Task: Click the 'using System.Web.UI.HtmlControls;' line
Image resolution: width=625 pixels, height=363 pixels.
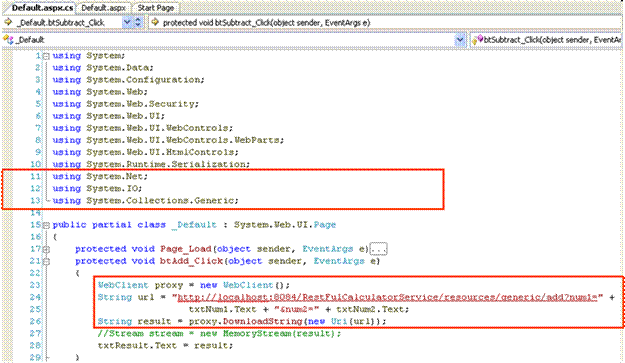Action: [x=145, y=152]
